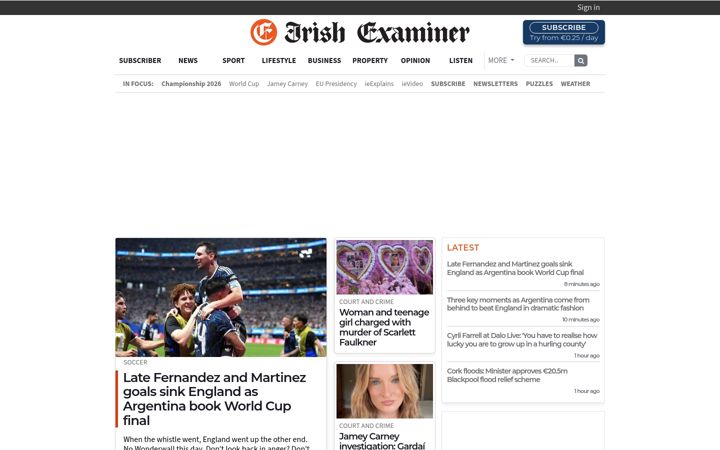The width and height of the screenshot is (720, 450).
Task: Open the PUZZLES link
Action: 539,84
